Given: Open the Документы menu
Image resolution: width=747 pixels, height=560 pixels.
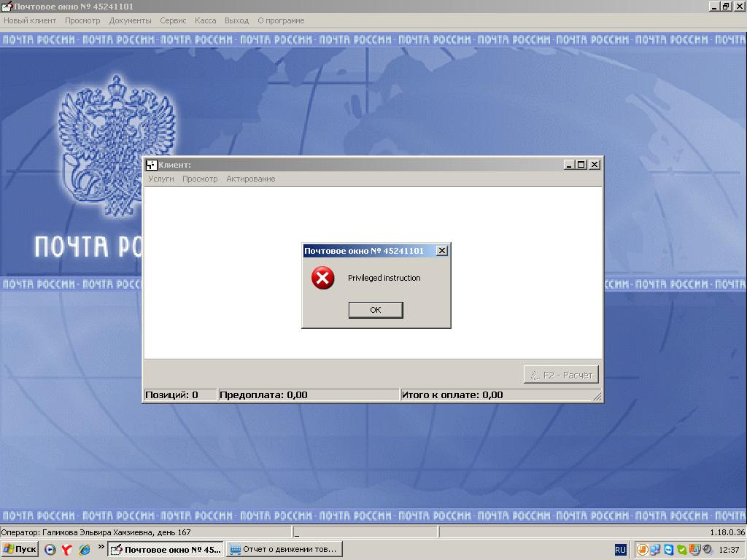Looking at the screenshot, I should click(x=130, y=20).
